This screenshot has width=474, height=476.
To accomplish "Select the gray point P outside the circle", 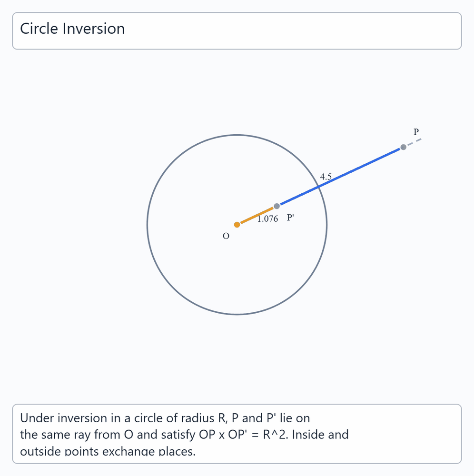I will (403, 147).
